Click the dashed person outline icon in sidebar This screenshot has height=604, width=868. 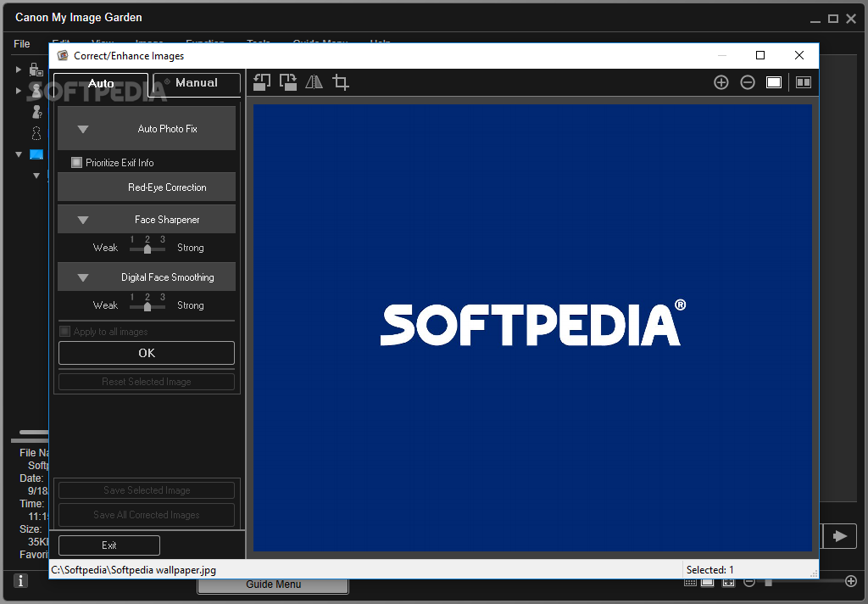click(x=36, y=133)
